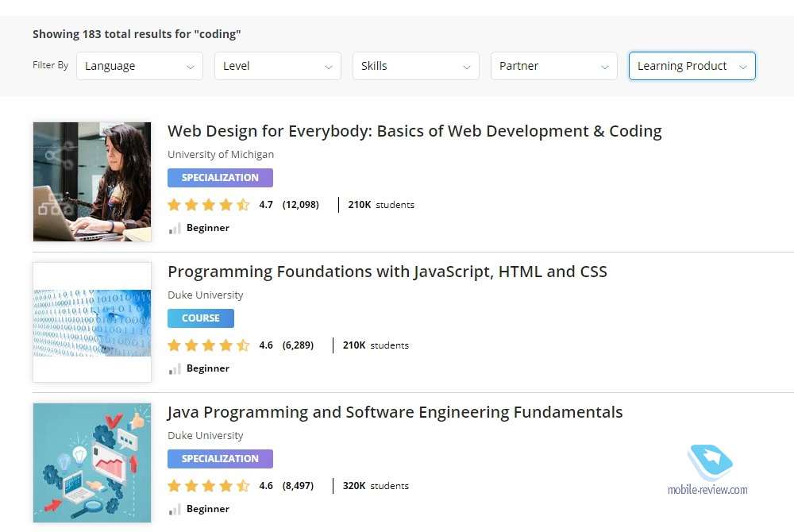Click Beginner level icon for Programming Foundations

point(175,369)
